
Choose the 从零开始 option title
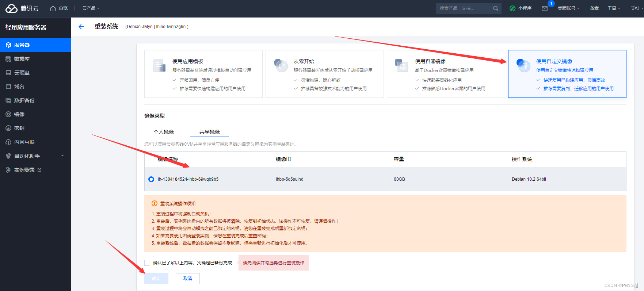[x=304, y=61]
